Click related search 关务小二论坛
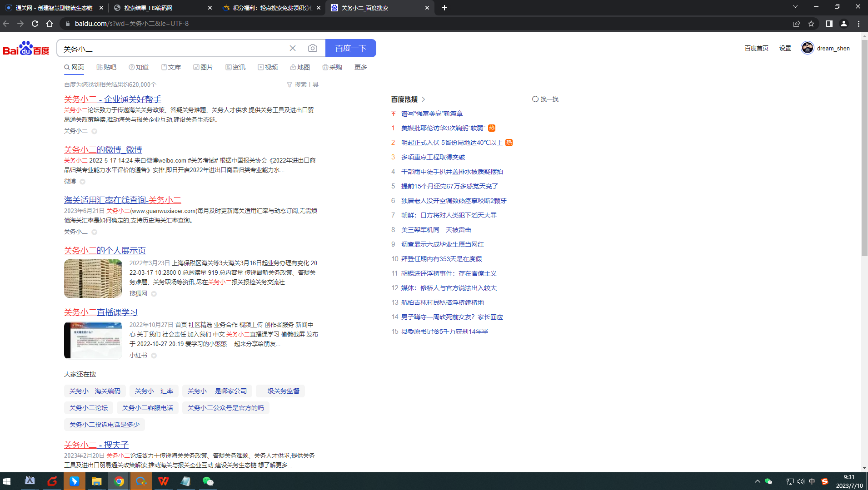 (89, 408)
